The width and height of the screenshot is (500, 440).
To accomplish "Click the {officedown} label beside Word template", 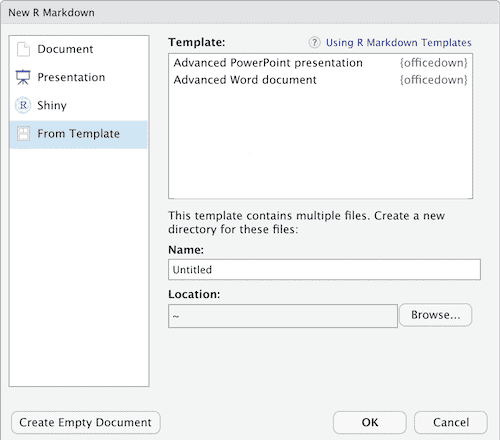I will [x=434, y=80].
